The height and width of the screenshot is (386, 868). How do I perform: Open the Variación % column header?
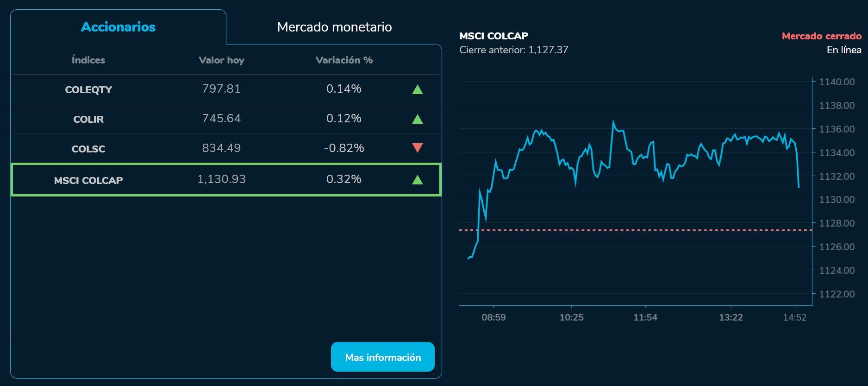tap(343, 60)
